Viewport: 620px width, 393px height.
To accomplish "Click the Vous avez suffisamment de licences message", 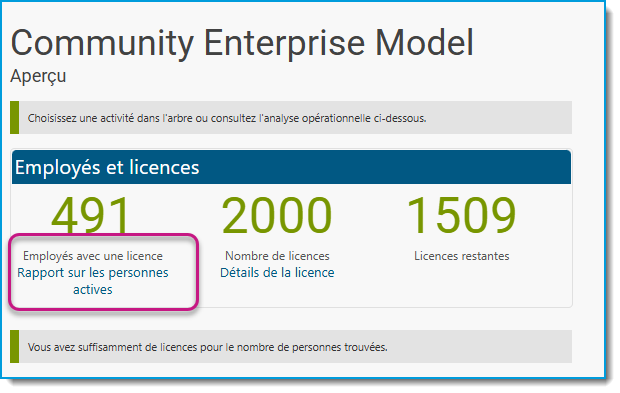I will [291, 347].
